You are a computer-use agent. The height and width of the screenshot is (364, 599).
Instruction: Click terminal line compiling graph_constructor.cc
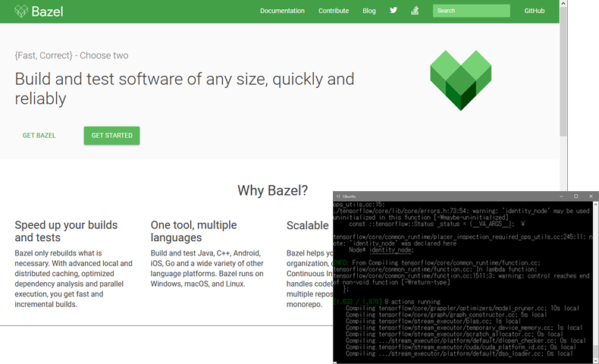[446, 315]
